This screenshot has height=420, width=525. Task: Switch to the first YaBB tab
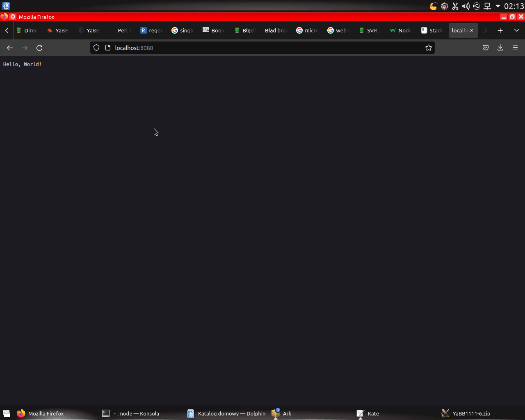(59, 30)
